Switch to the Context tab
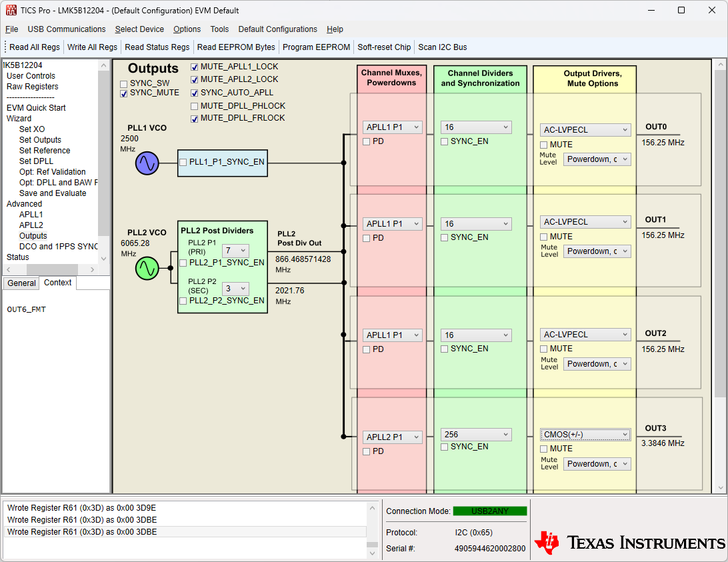 point(57,283)
